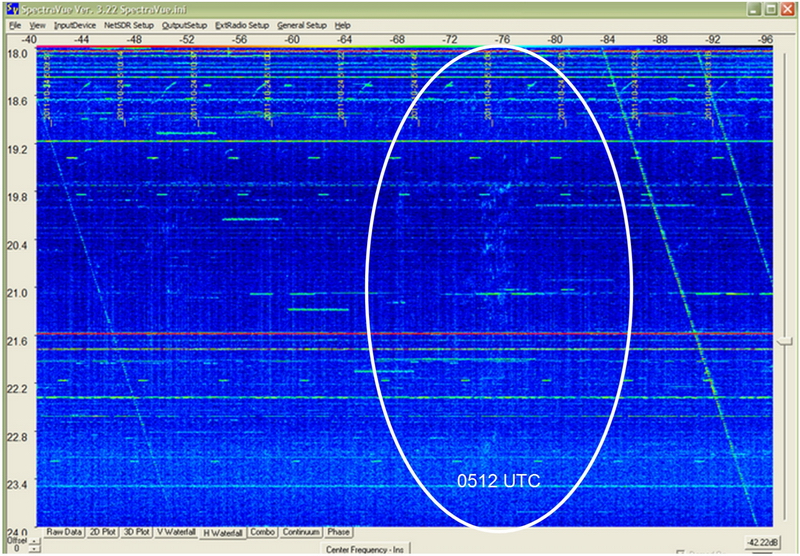800x556 pixels.
Task: Switch to the 2D Plot tab
Action: tap(102, 532)
